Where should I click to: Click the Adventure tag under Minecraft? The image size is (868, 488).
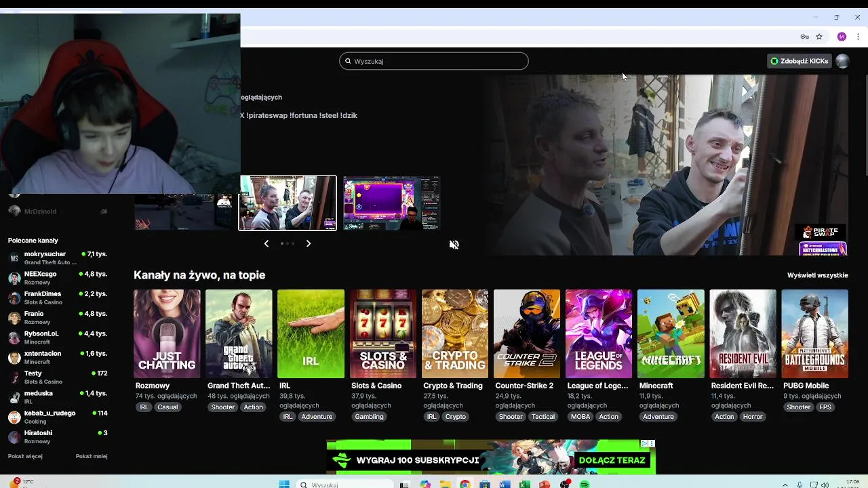(x=658, y=417)
